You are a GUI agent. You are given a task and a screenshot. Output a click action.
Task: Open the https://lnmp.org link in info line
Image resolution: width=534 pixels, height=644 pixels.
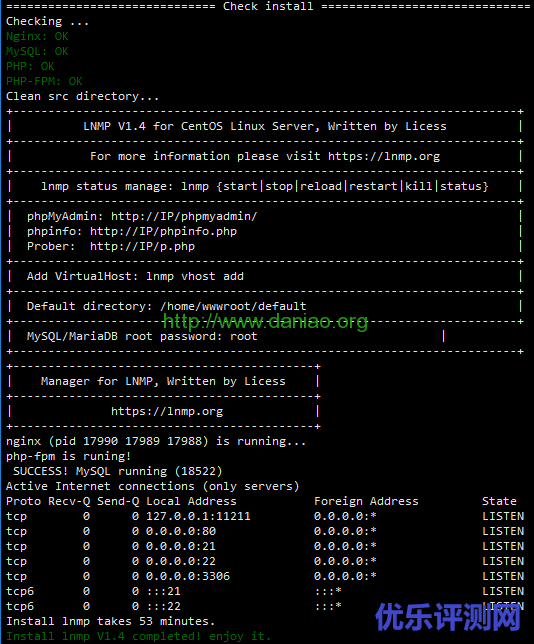(x=384, y=156)
